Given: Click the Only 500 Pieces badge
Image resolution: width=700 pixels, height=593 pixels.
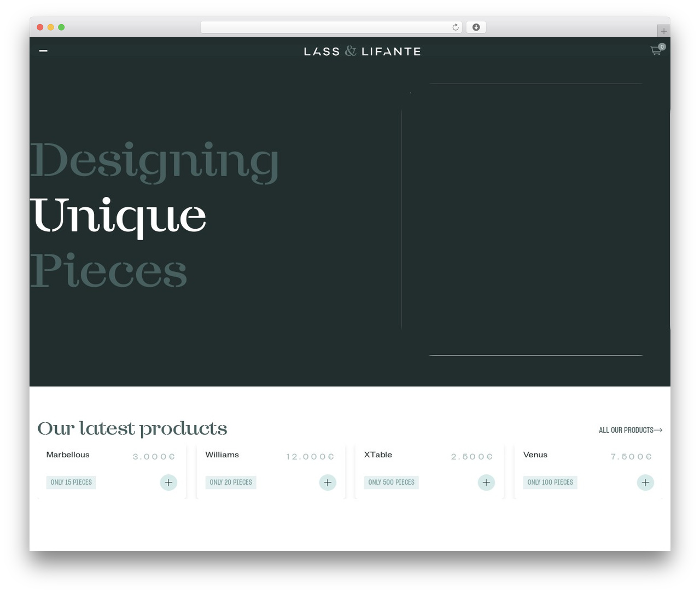Looking at the screenshot, I should [x=392, y=482].
